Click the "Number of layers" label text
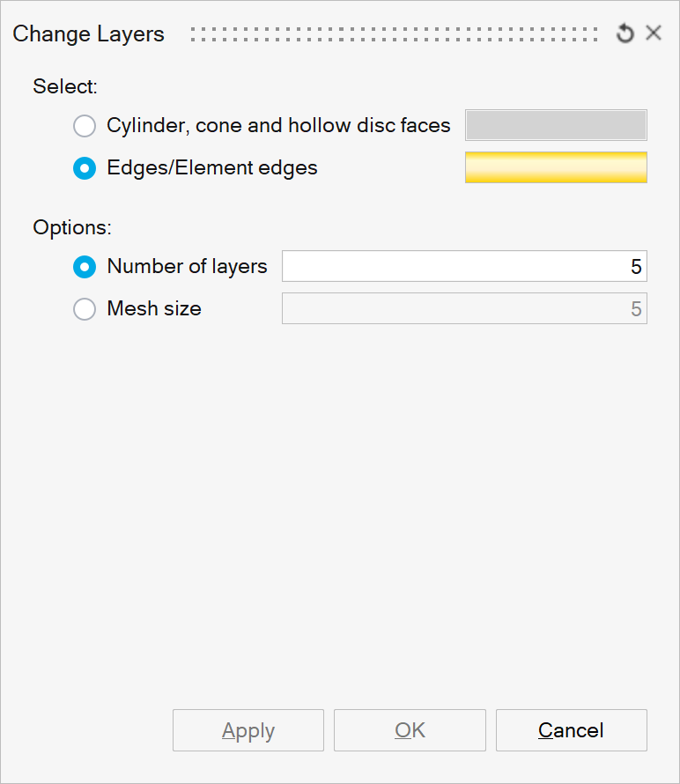Screen dimensions: 680x784 (187, 266)
